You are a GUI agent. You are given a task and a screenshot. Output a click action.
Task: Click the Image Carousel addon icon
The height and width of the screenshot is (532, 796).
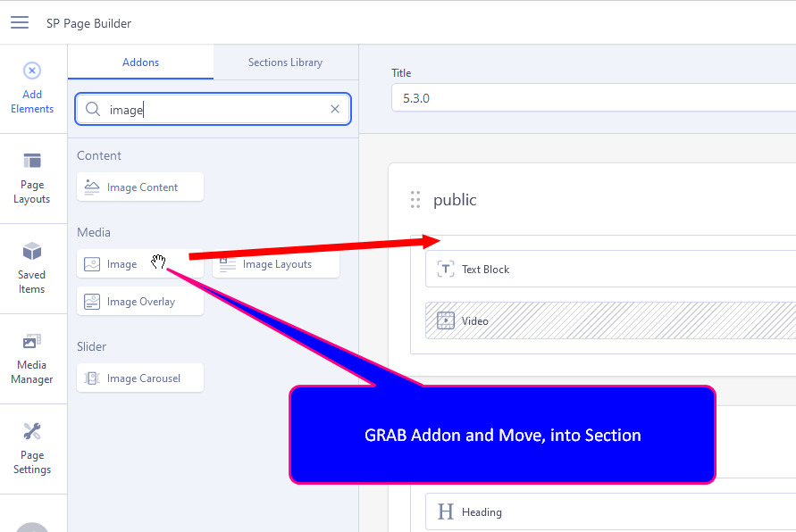pyautogui.click(x=92, y=378)
